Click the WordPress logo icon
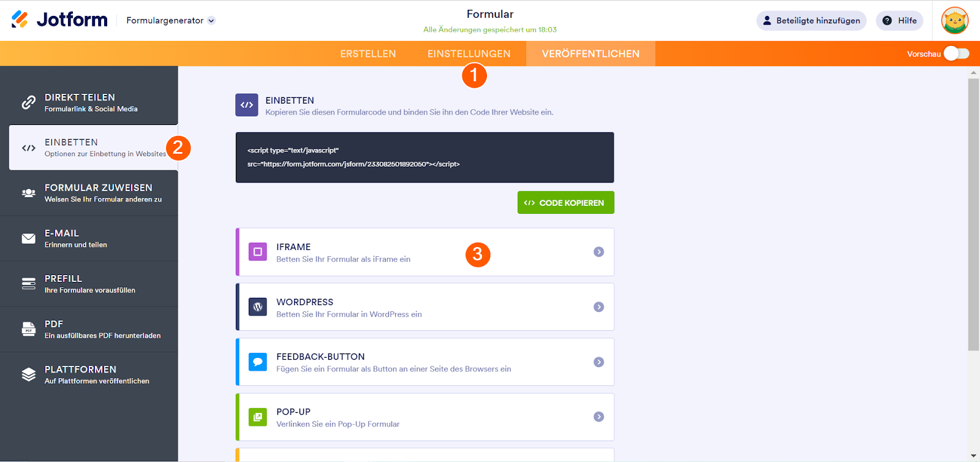This screenshot has height=462, width=980. [x=257, y=307]
